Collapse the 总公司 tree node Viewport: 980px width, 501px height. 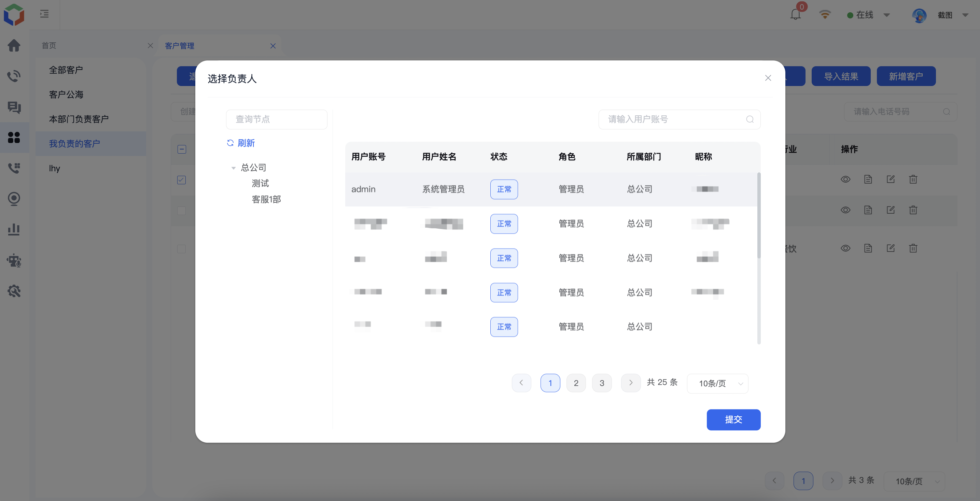(233, 168)
